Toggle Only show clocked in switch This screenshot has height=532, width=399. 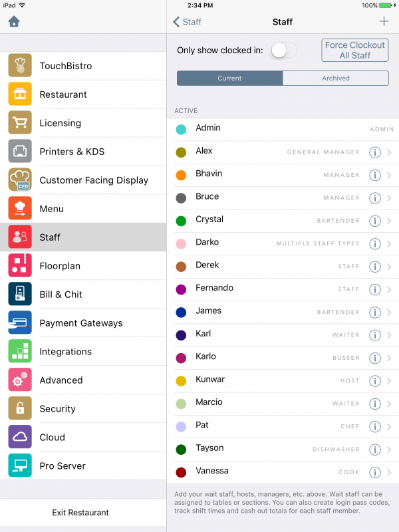(x=284, y=51)
